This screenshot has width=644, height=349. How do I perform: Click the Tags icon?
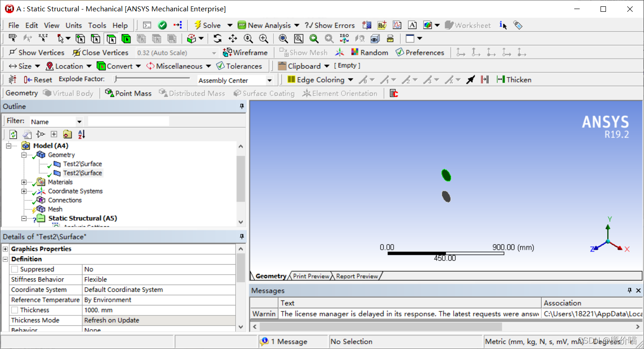pyautogui.click(x=518, y=25)
